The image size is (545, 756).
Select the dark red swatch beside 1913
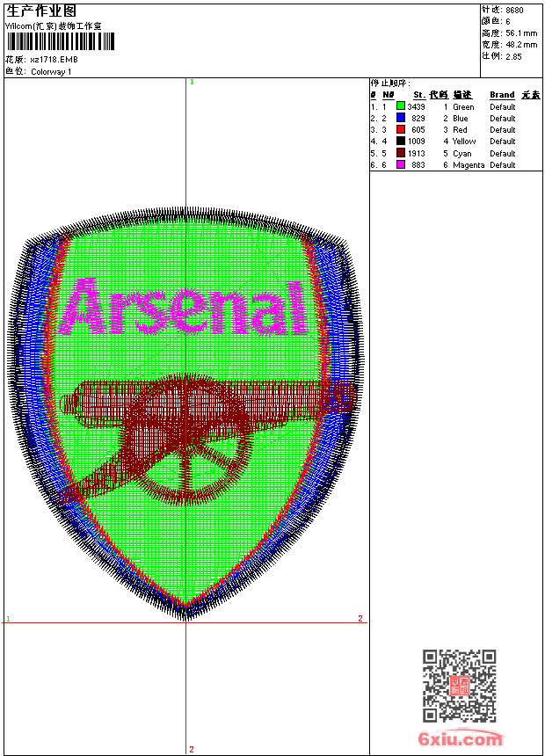[x=400, y=153]
